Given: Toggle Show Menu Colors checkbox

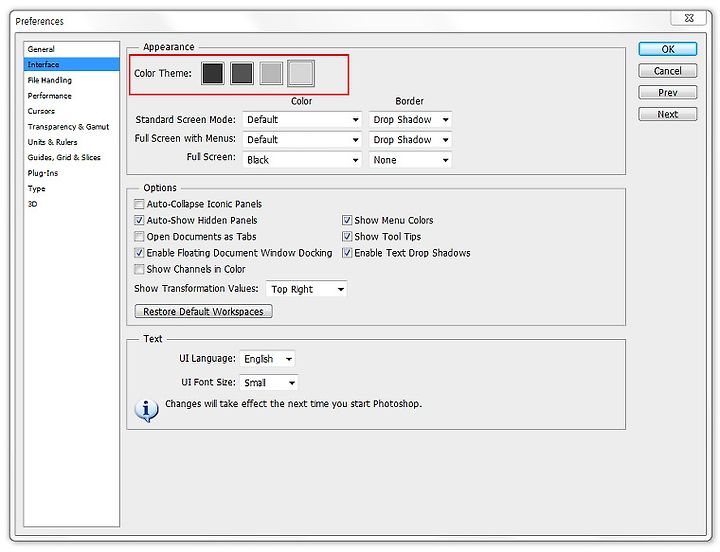Looking at the screenshot, I should point(347,220).
